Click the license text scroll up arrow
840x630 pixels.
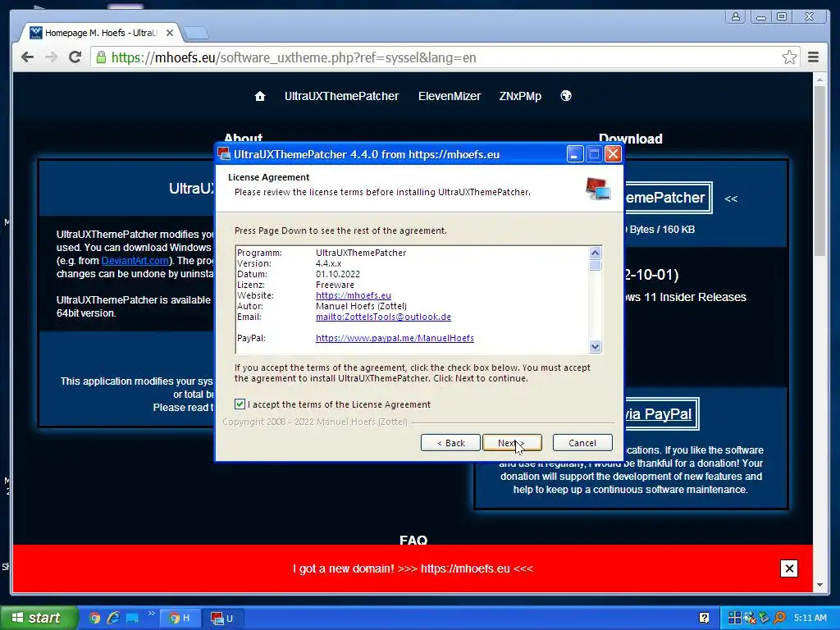(x=596, y=253)
